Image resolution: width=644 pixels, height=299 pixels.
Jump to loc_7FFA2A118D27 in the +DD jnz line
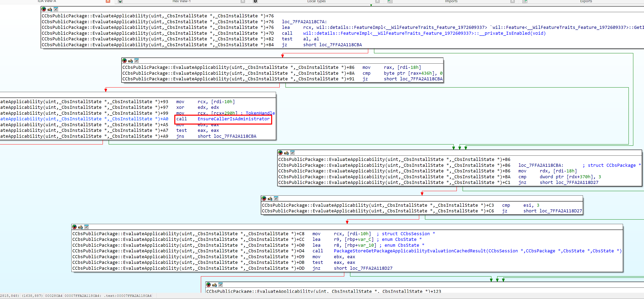click(371, 268)
